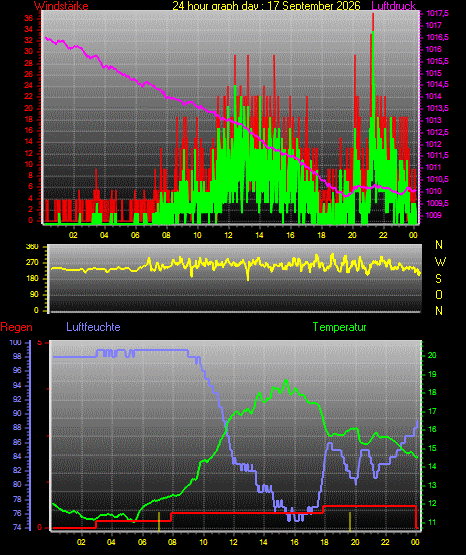Click the 100 humidity axis value
466x555 pixels.
coord(15,343)
